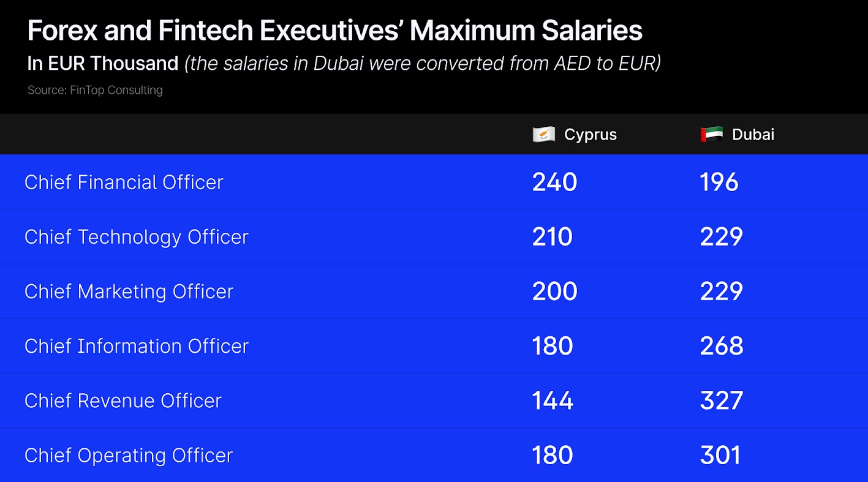Select the Chief Information Officer row label

136,346
